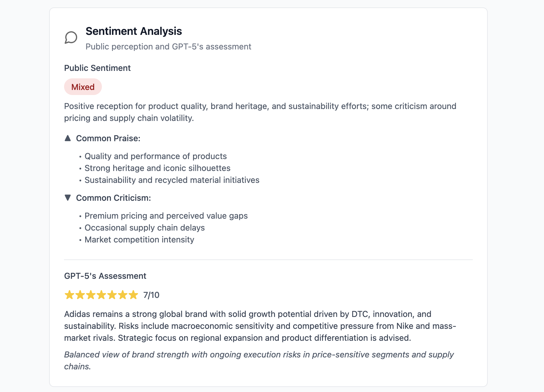Click the Common Criticism heading
The width and height of the screenshot is (544, 392).
click(x=114, y=198)
